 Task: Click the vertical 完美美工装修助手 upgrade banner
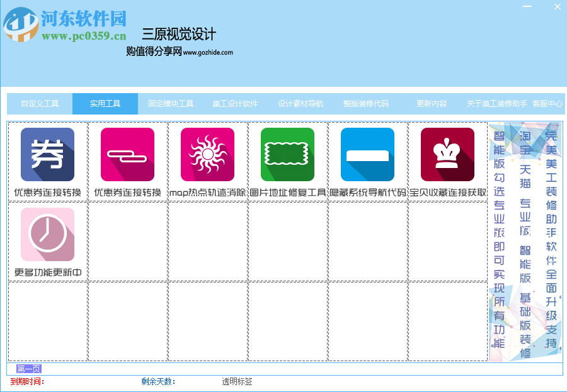tap(525, 242)
